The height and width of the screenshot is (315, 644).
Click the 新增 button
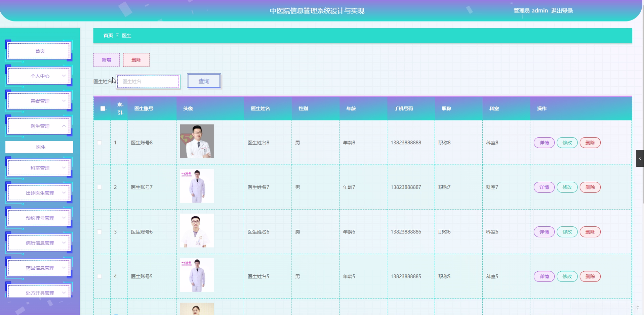106,60
